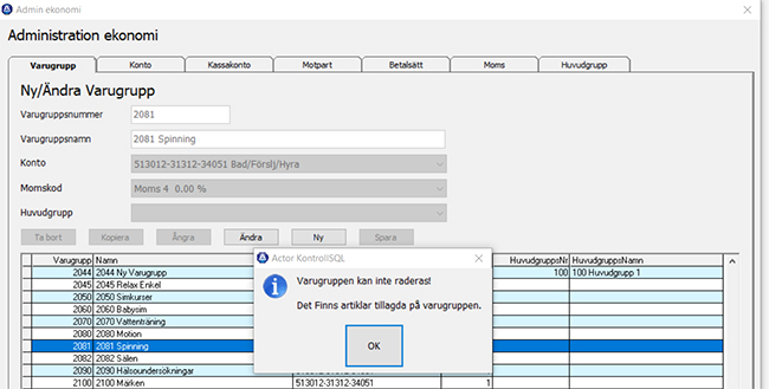Click the Varugruppsnamn field with 2081 Spinning
Viewport: 769px width, 389px height.
tap(288, 139)
